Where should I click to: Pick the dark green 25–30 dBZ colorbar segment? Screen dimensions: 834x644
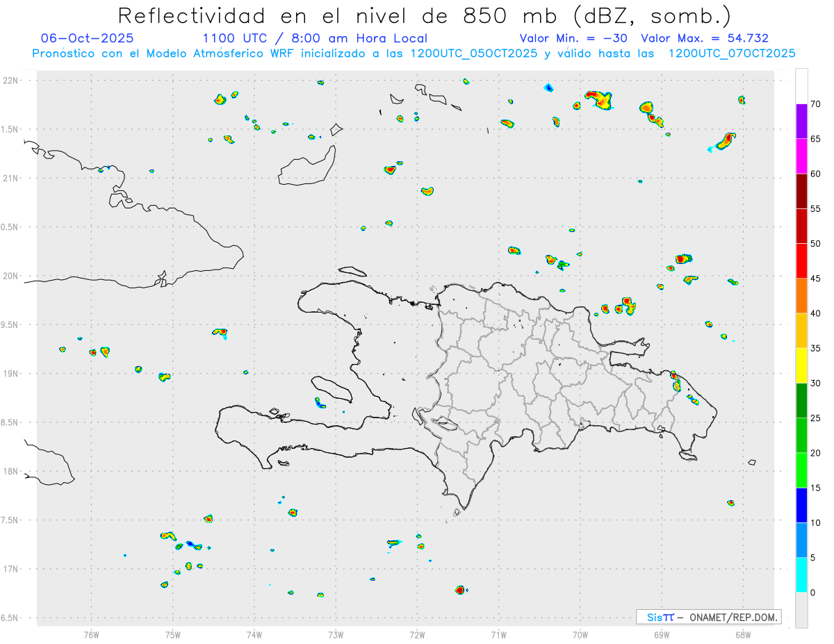click(801, 401)
